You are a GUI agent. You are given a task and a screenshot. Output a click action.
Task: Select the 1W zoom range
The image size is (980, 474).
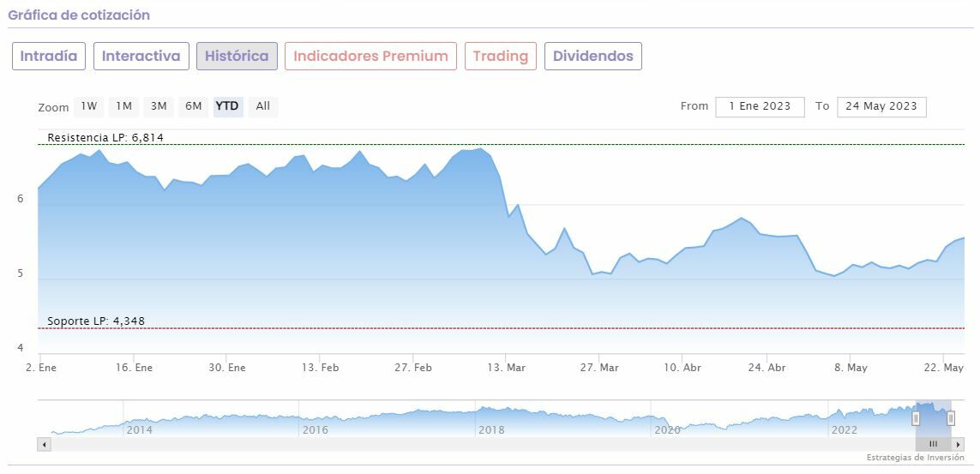point(89,106)
